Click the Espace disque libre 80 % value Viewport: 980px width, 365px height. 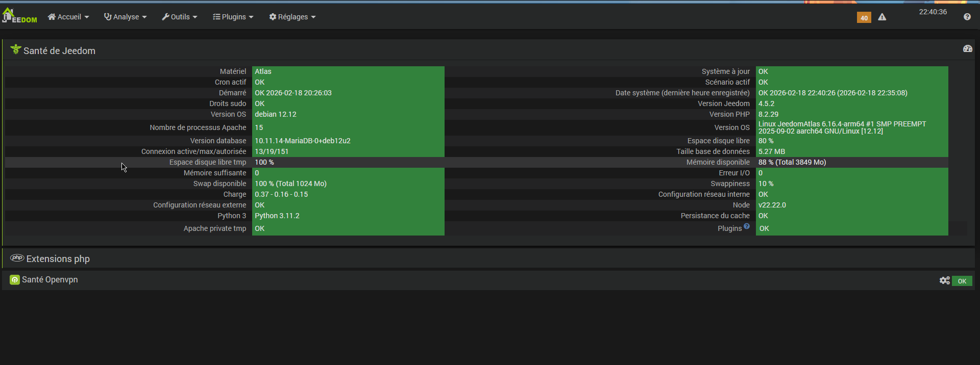[x=766, y=141]
